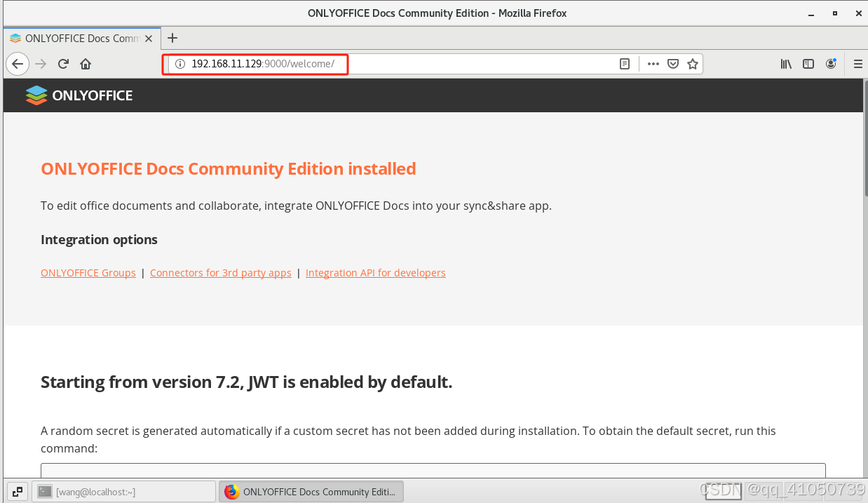Toggle reader view icon

tap(624, 64)
